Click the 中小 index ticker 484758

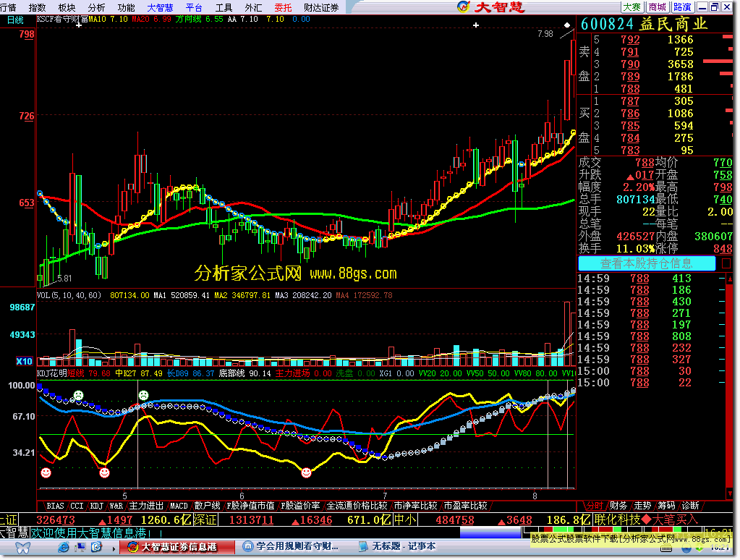[x=456, y=520]
